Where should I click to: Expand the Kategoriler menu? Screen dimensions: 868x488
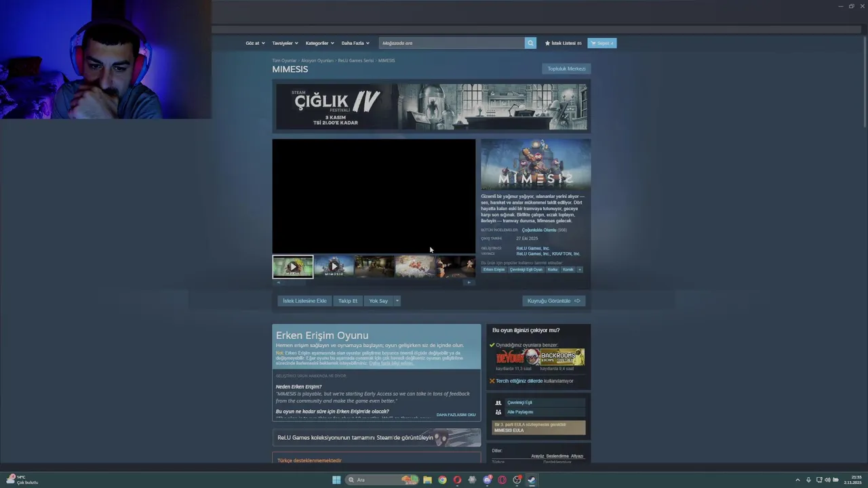319,43
